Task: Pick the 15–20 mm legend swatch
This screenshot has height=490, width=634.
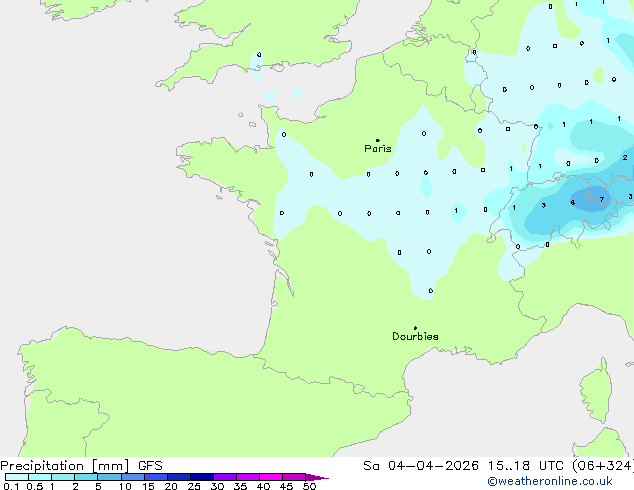Action: 156,477
